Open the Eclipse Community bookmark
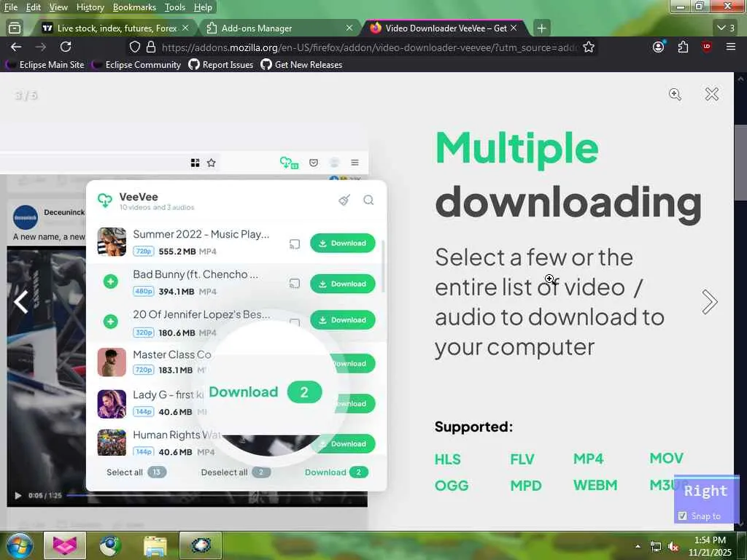Screen dimensions: 747x560 pos(136,65)
